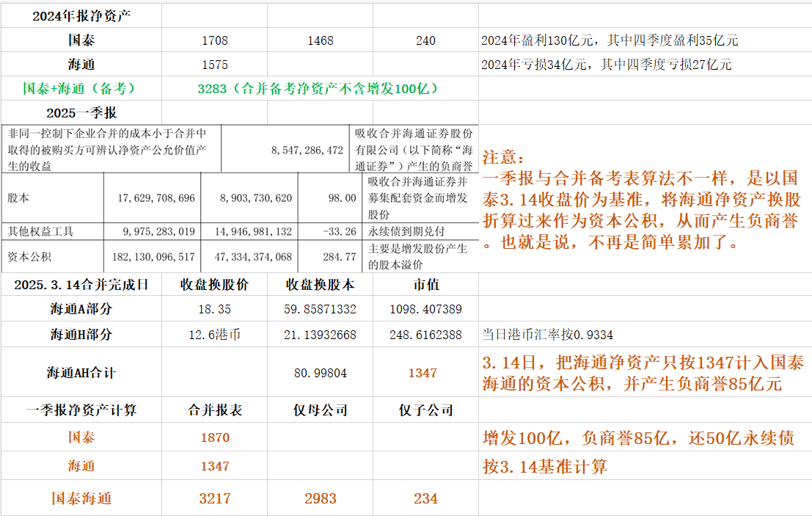Select the cell beginning "吸收合并海通证券股份有限公司"
Screen dimensions: 812x516
414,150
